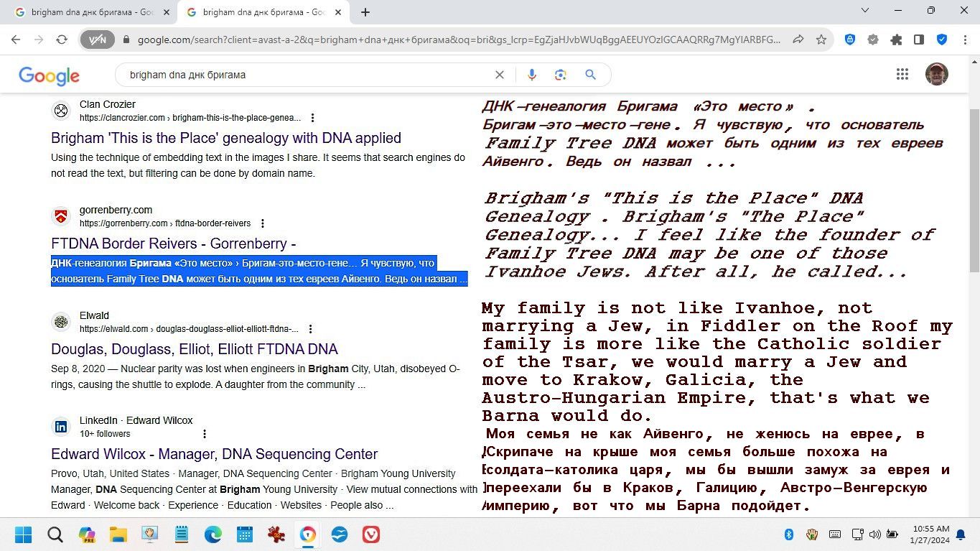Open the browser three-dot main menu
Image resolution: width=980 pixels, height=551 pixels.
(x=964, y=40)
